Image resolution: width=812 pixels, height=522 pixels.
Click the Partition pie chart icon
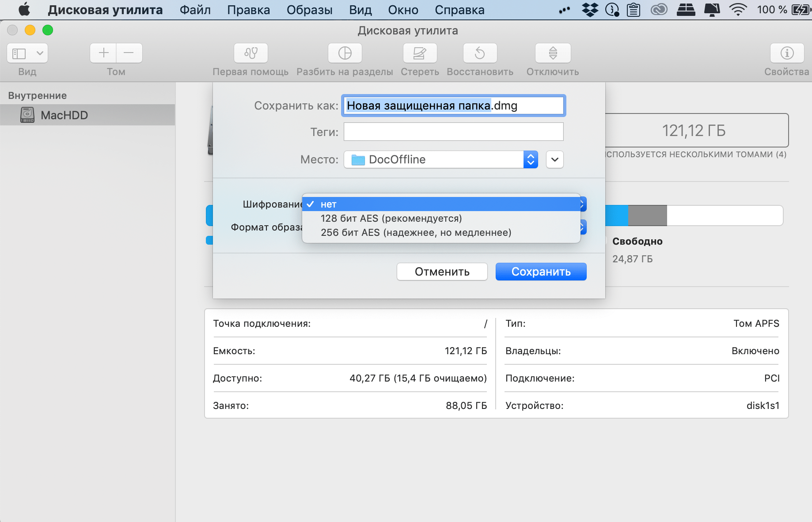pos(345,53)
